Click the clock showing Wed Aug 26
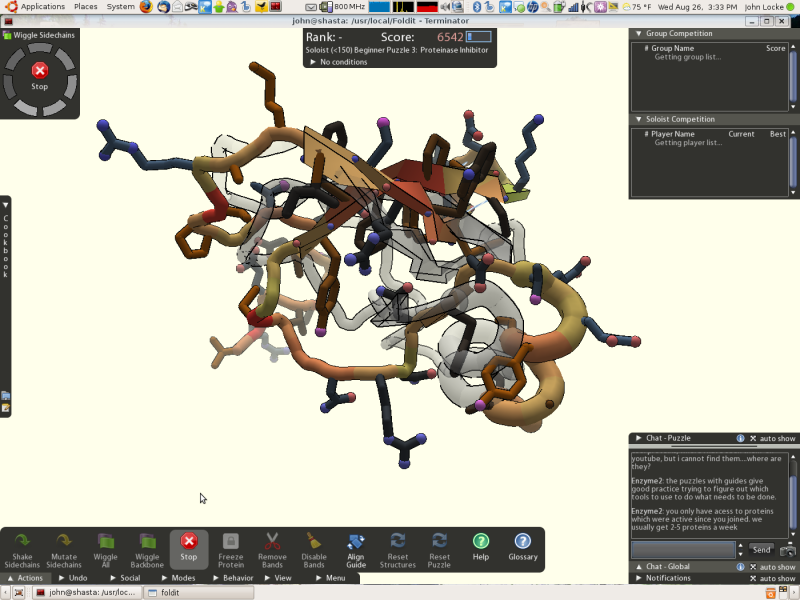 (697, 7)
